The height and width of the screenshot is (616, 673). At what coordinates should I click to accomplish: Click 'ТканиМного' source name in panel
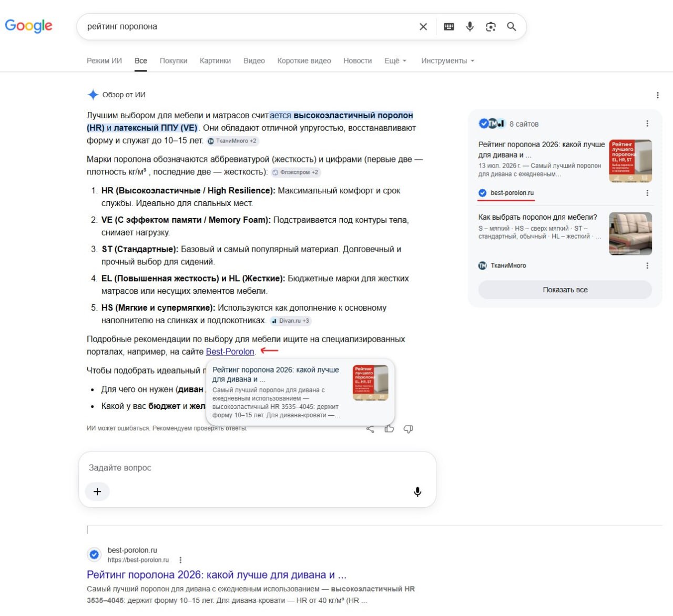pyautogui.click(x=508, y=265)
